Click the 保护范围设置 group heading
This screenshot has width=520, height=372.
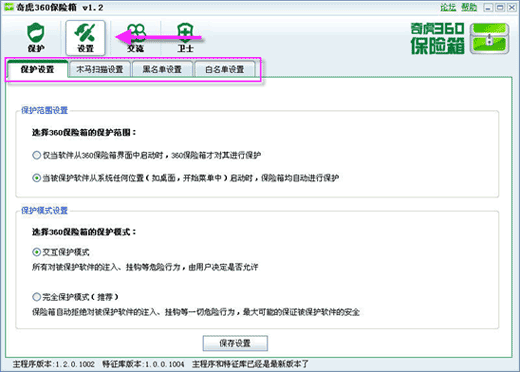click(x=44, y=110)
